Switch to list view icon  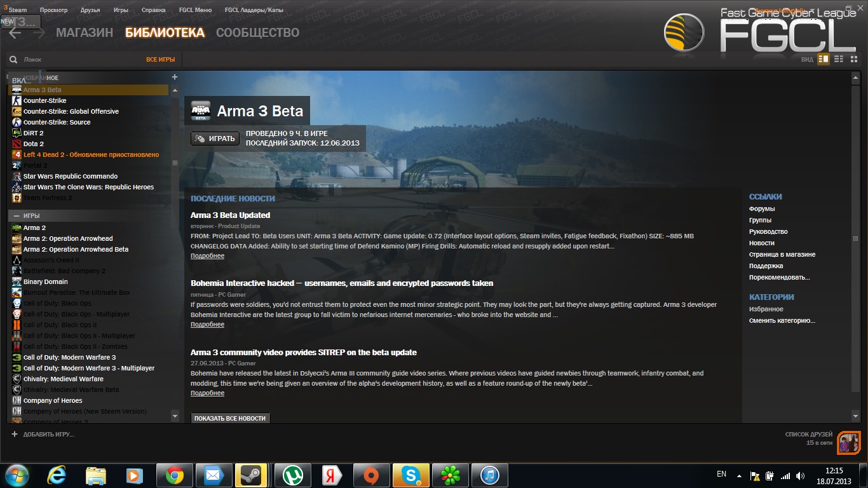point(839,59)
